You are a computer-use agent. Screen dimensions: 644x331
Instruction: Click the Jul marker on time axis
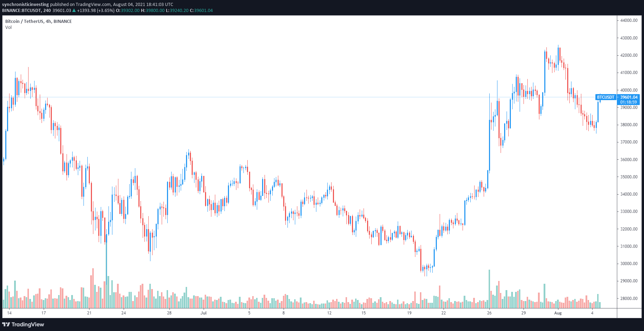203,313
